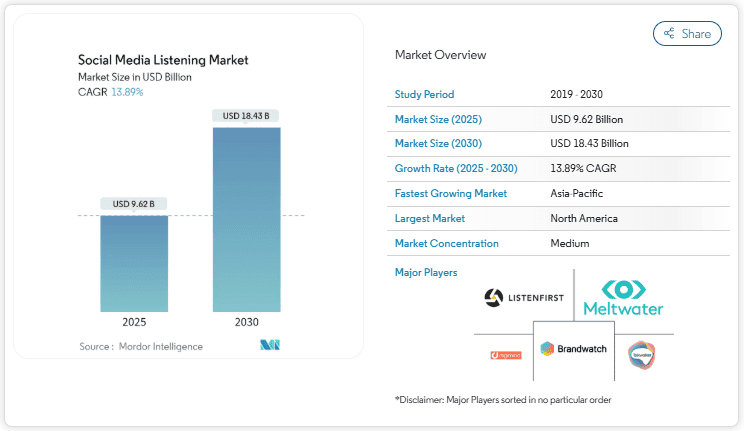Click the Market Size (2025) label
Screen dimensions: 744x431
tap(438, 120)
